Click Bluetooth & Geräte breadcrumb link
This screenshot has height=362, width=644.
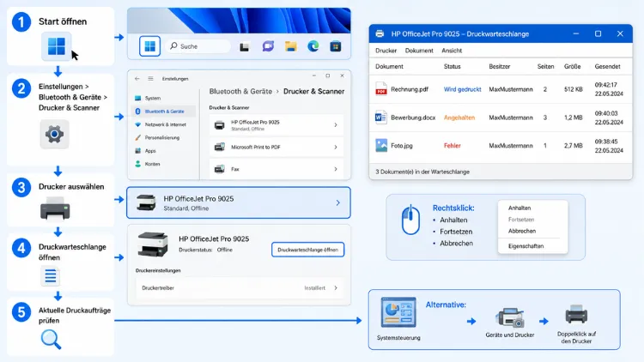point(240,91)
